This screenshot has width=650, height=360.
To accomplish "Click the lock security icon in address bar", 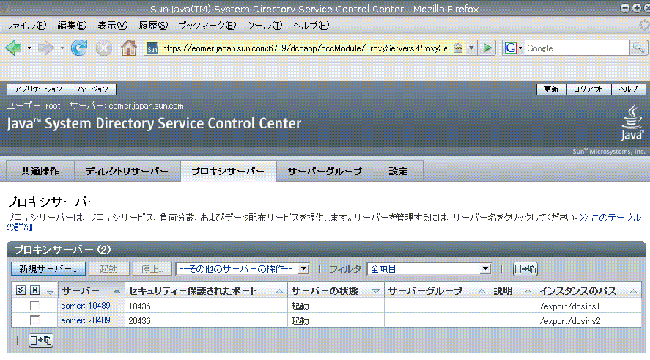I will coord(458,49).
